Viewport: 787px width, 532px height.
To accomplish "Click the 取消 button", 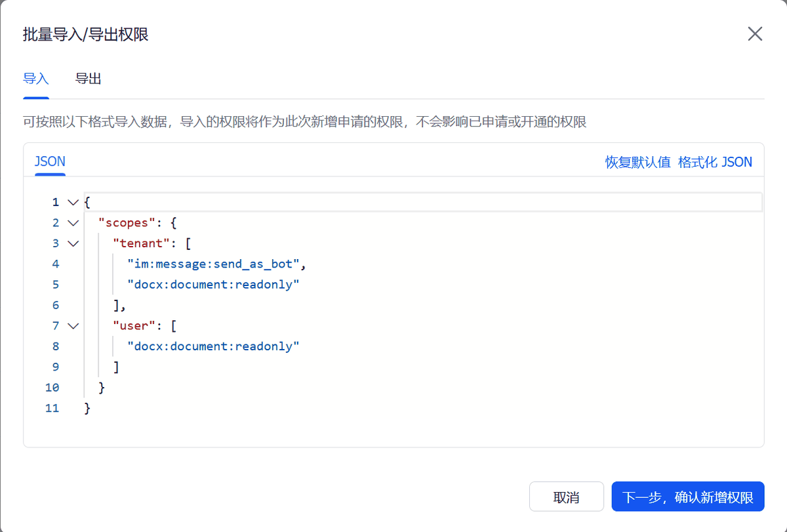I will pyautogui.click(x=567, y=497).
